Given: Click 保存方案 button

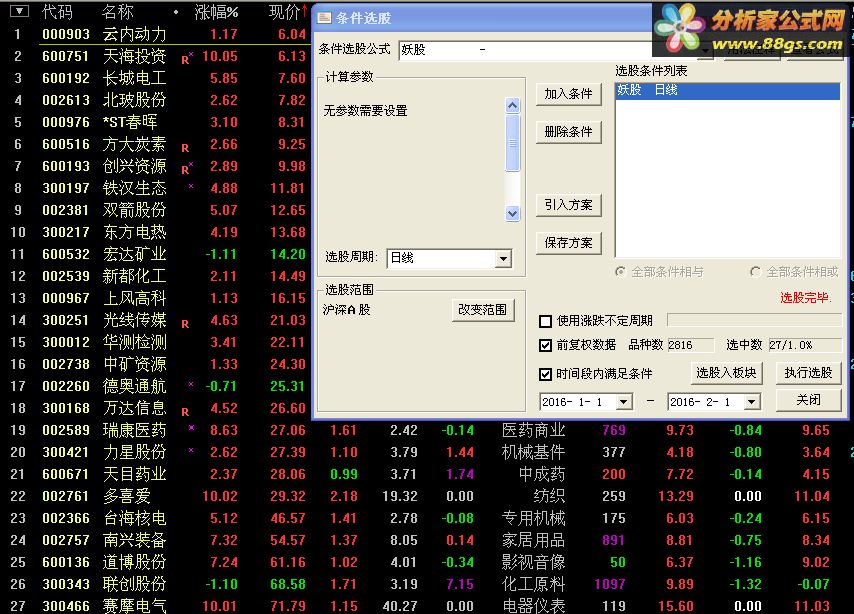Looking at the screenshot, I should click(569, 243).
